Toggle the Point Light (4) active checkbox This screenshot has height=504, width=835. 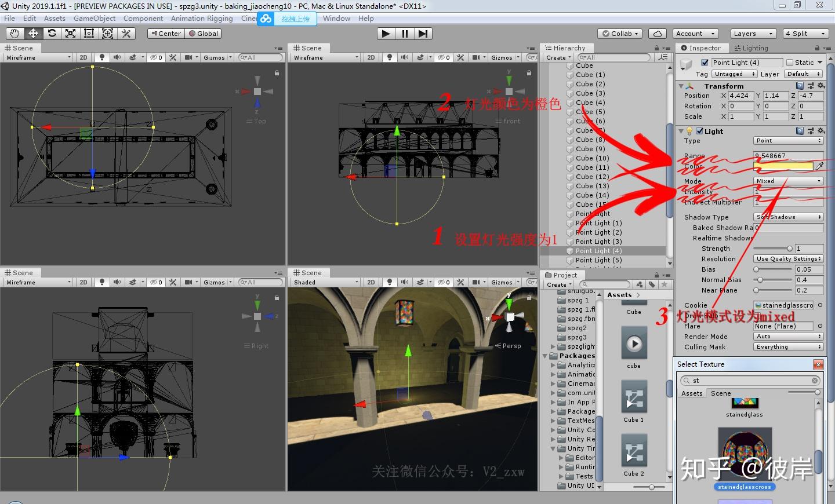click(x=705, y=63)
